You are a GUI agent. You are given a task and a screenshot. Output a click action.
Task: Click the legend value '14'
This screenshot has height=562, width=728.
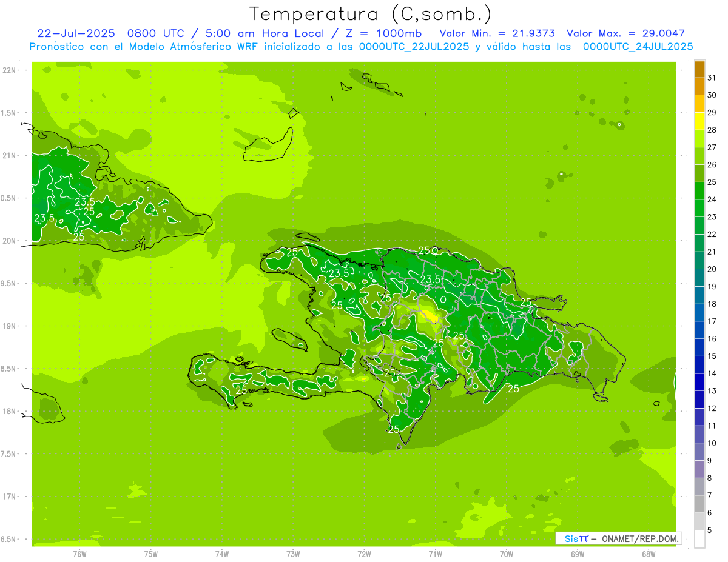[x=712, y=373]
